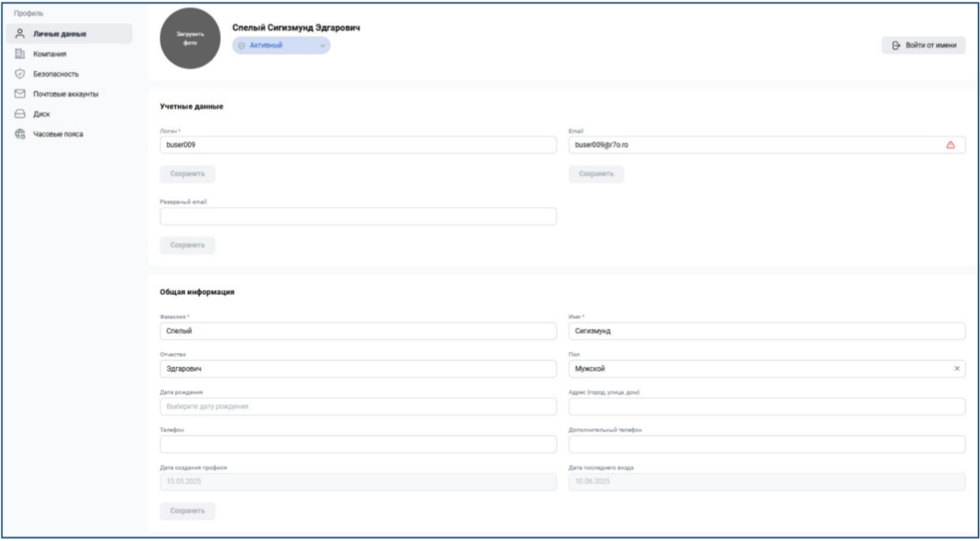980x541 pixels.
Task: Click the Дата создания профиля field 15.05.2025
Action: click(358, 481)
